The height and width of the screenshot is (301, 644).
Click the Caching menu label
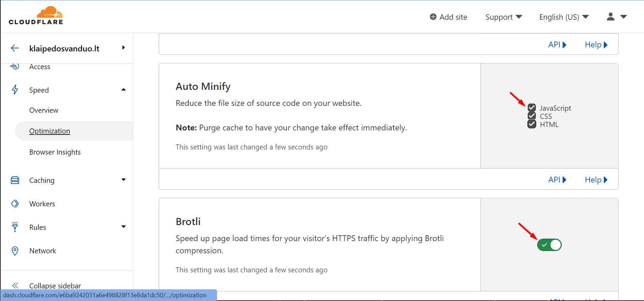(x=42, y=180)
